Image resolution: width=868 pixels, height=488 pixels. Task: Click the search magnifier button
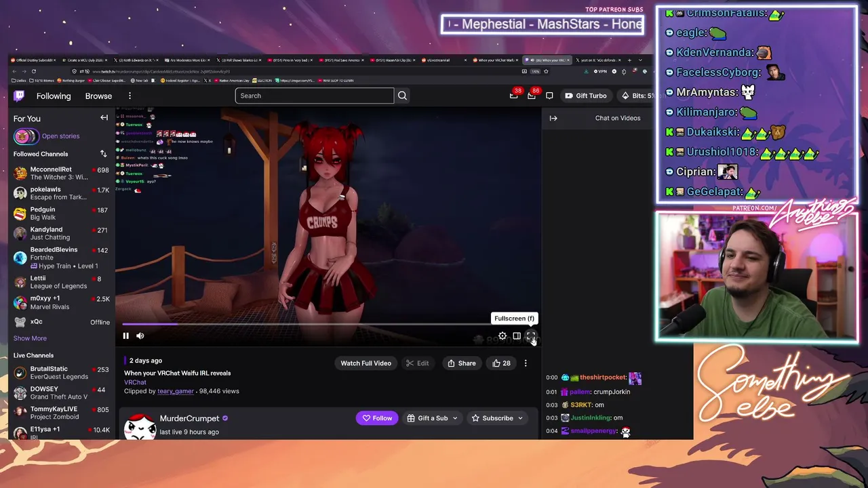[402, 96]
